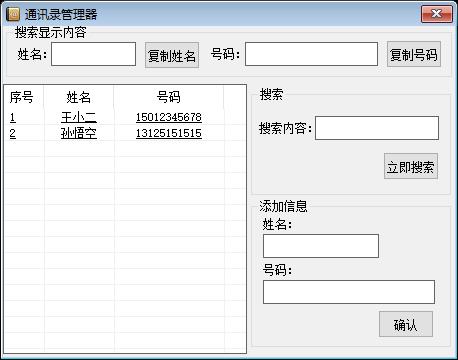Sort by the 序号 column header
Image resolution: width=458 pixels, height=360 pixels.
(23, 97)
